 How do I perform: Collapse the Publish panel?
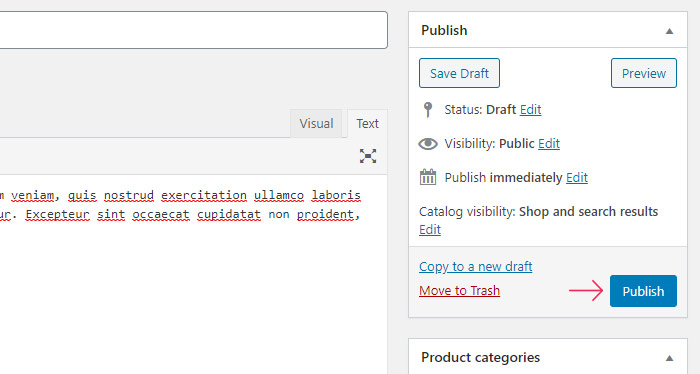(x=669, y=31)
